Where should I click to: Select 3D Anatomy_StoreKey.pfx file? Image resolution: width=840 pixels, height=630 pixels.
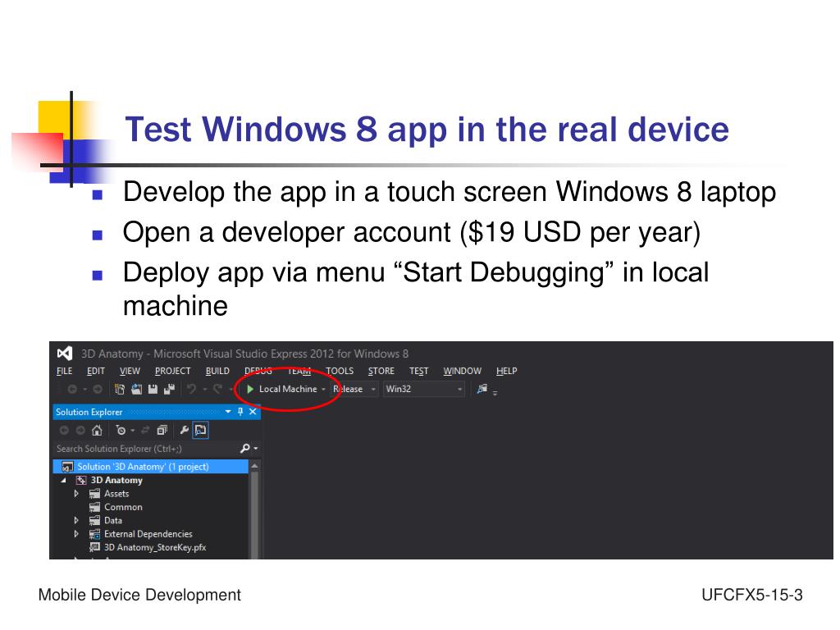pos(148,547)
